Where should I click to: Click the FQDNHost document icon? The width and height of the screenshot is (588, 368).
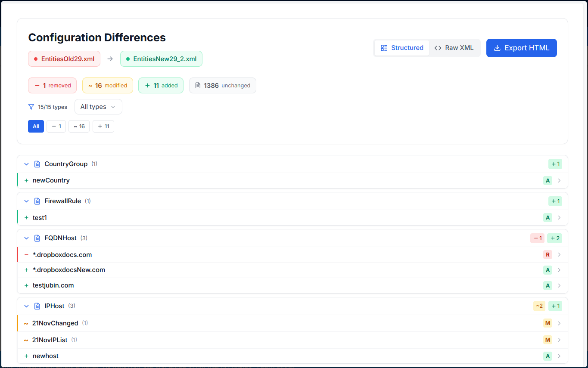[x=37, y=238]
